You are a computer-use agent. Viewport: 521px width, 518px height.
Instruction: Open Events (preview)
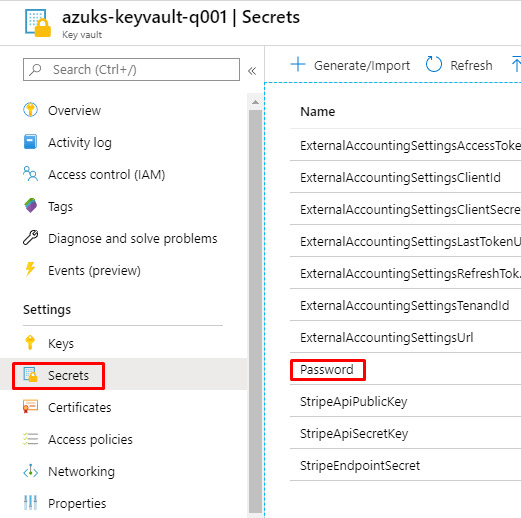click(x=94, y=271)
